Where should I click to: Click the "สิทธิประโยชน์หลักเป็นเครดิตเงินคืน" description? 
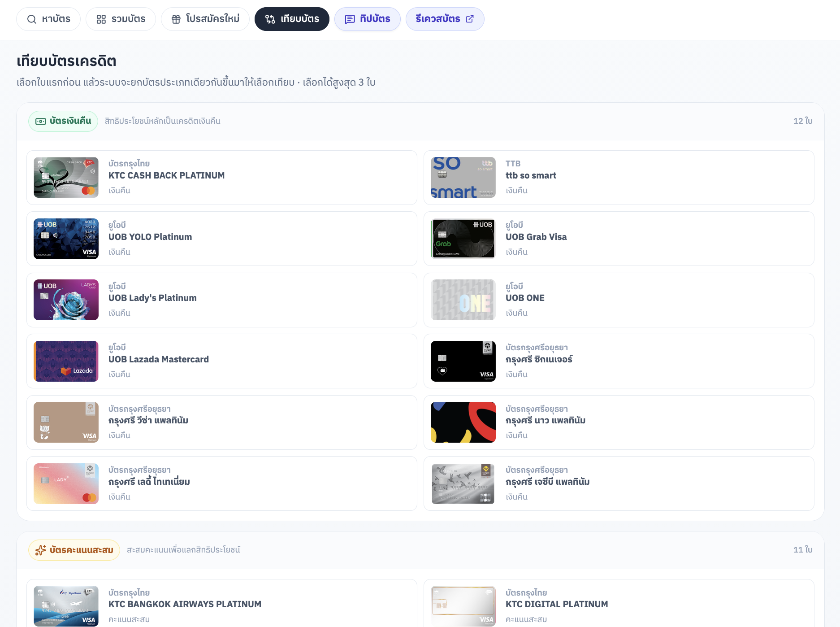[x=163, y=121]
